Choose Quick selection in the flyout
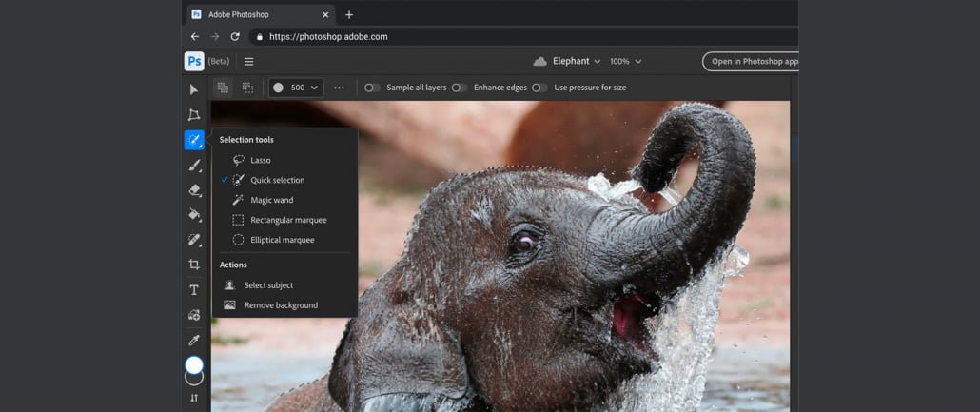 [285, 180]
